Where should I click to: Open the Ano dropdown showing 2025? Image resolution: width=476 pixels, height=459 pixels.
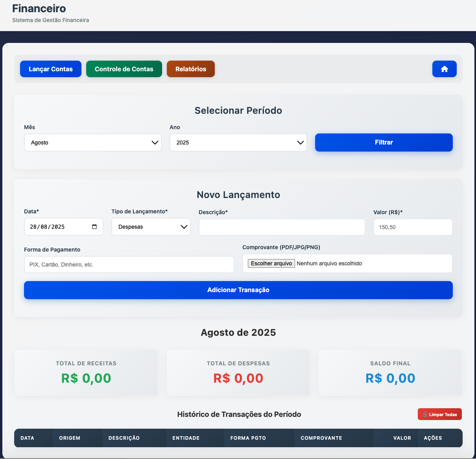238,143
